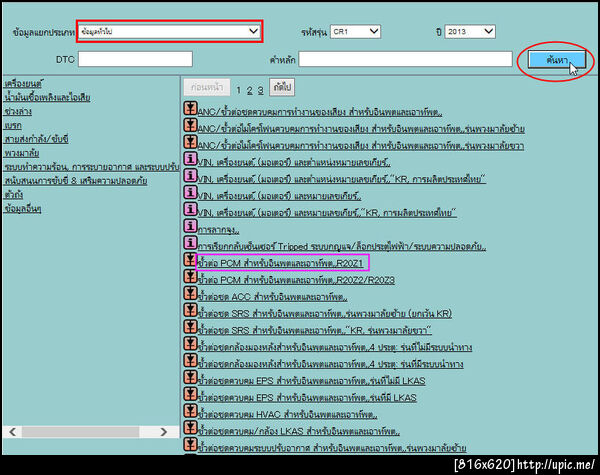Open the ข้อมูลแยกประเภท dropdown
Viewport: 600px width, 475px height.
pos(169,31)
